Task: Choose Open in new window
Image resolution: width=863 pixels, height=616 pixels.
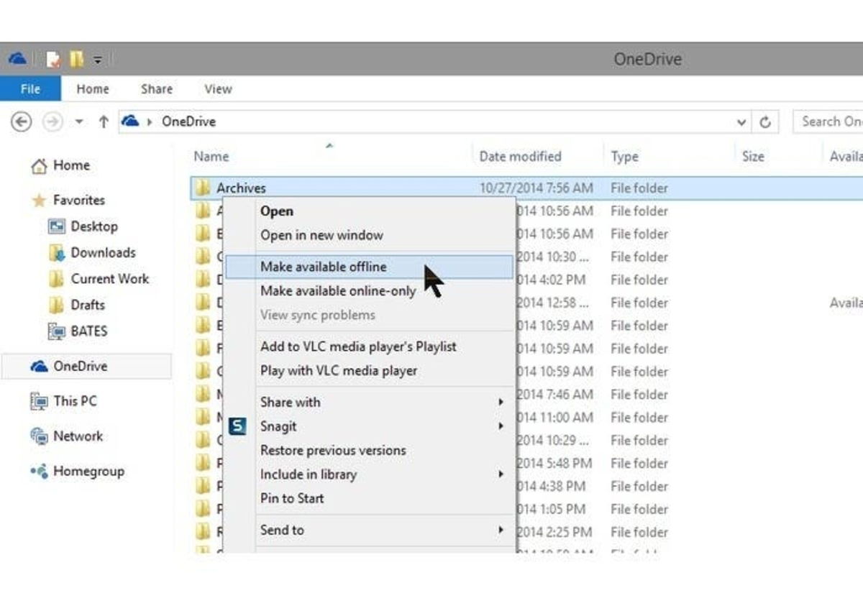Action: click(x=321, y=235)
